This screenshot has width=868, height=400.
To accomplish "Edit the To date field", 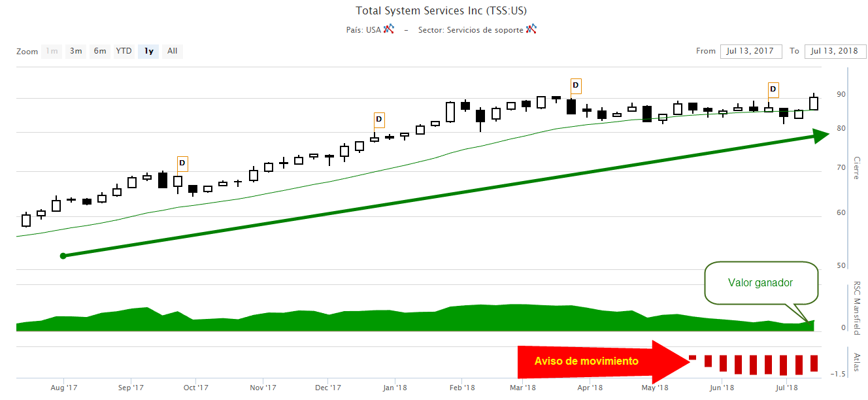I will pyautogui.click(x=834, y=51).
